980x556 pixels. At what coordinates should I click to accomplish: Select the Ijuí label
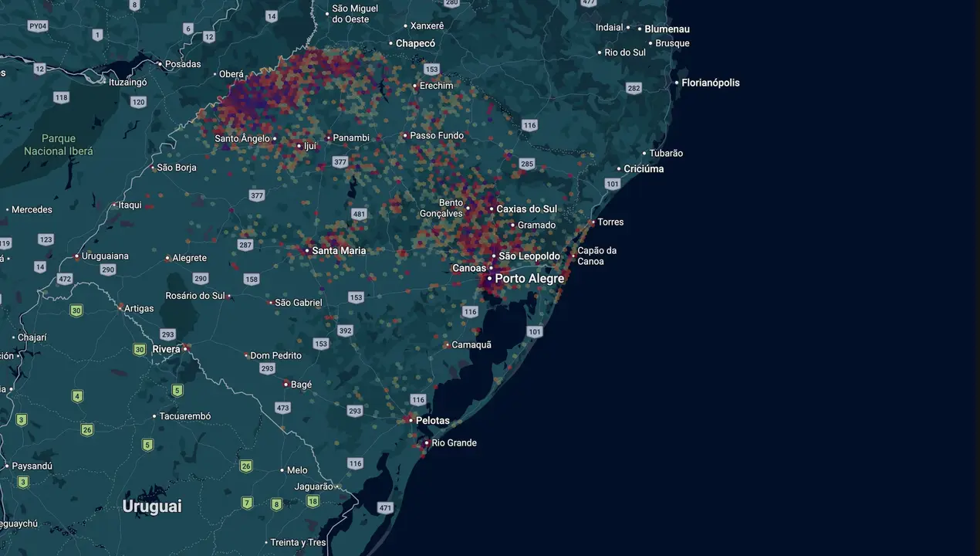(x=310, y=145)
